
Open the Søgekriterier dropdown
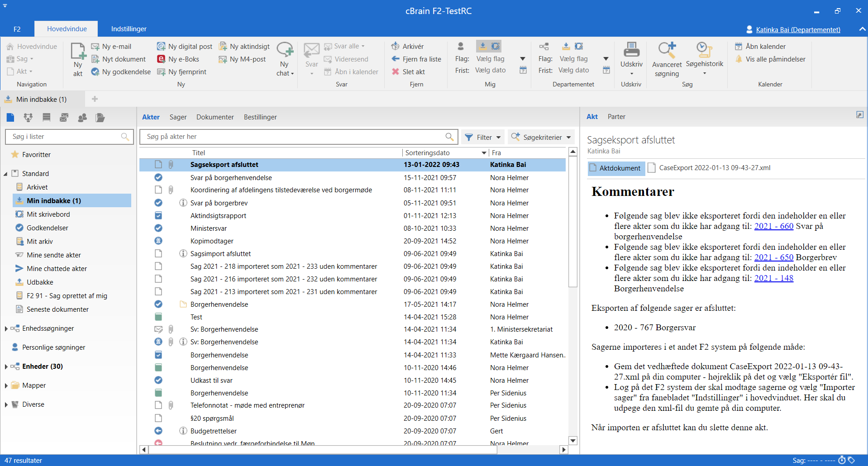click(x=541, y=137)
